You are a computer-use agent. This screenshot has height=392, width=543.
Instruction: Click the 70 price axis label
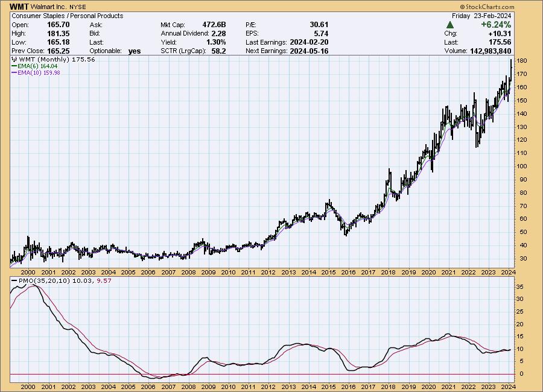coord(523,206)
